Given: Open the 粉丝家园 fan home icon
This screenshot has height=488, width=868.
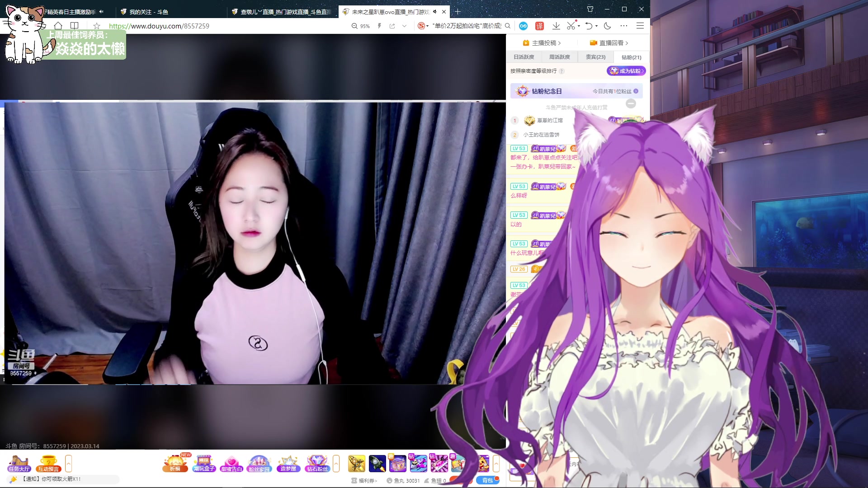Looking at the screenshot, I should click(259, 464).
